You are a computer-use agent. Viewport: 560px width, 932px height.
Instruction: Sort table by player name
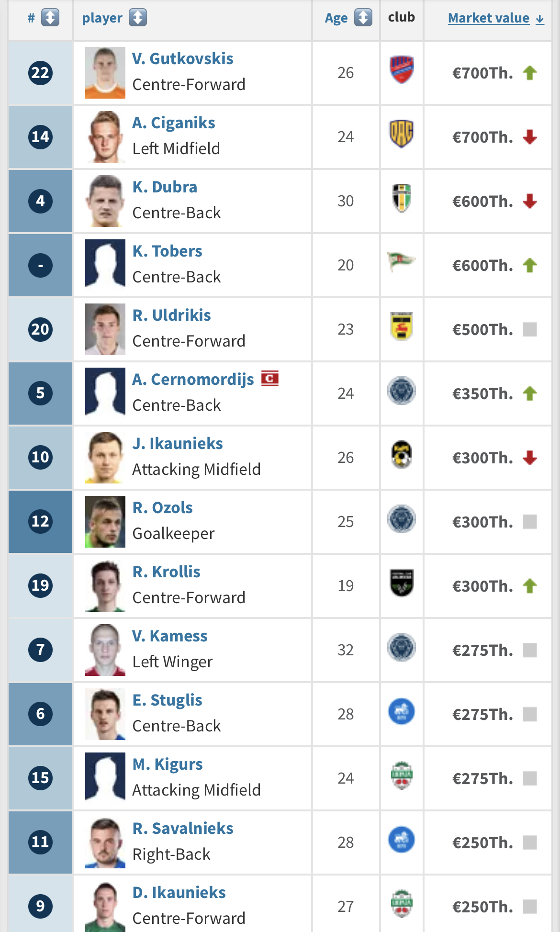point(137,18)
